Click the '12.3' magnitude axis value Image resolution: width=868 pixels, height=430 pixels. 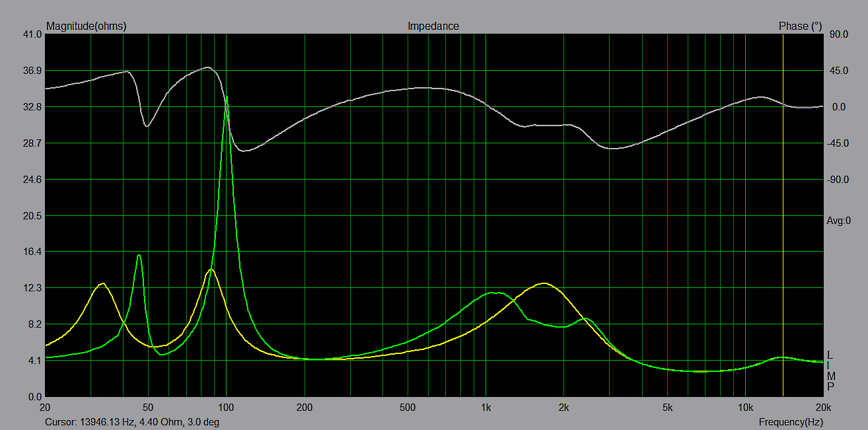tap(32, 288)
